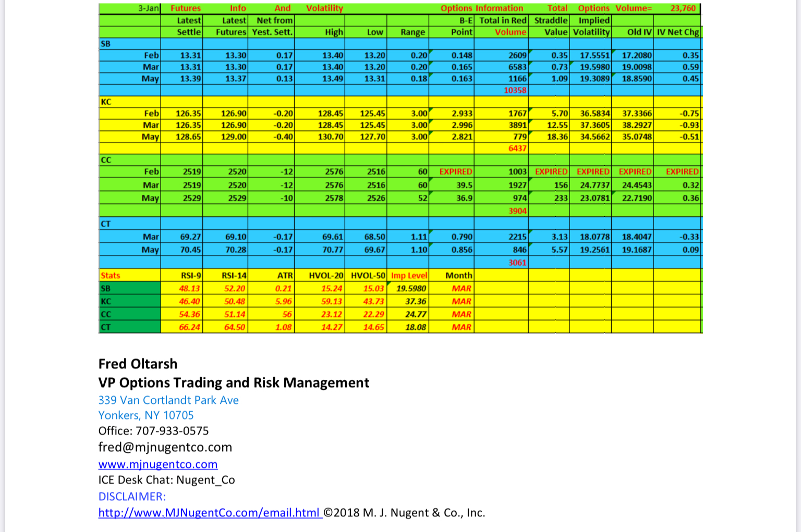This screenshot has height=532, width=801.
Task: Select KC total volume 6437
Action: (517, 148)
